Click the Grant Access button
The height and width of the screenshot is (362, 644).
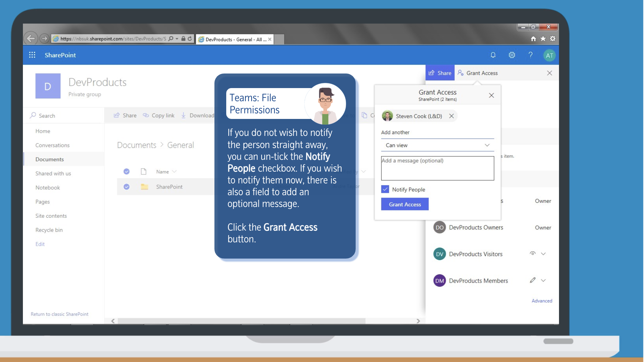click(x=405, y=204)
